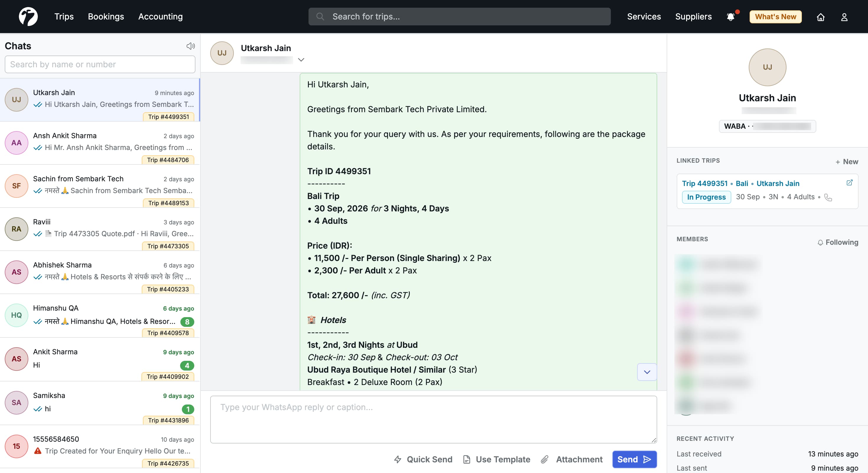Screen dimensions: 868x473
Task: Open the Trip 4499351 link
Action: point(704,183)
